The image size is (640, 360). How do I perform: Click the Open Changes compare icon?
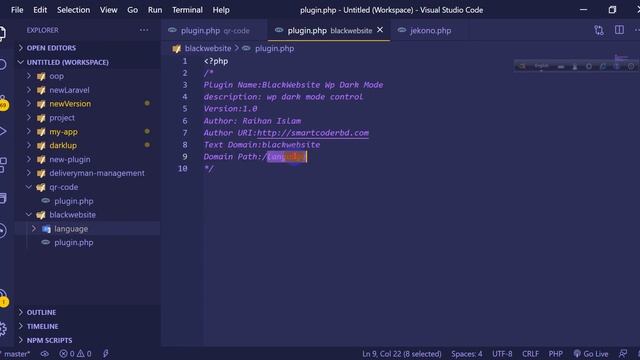coord(599,30)
